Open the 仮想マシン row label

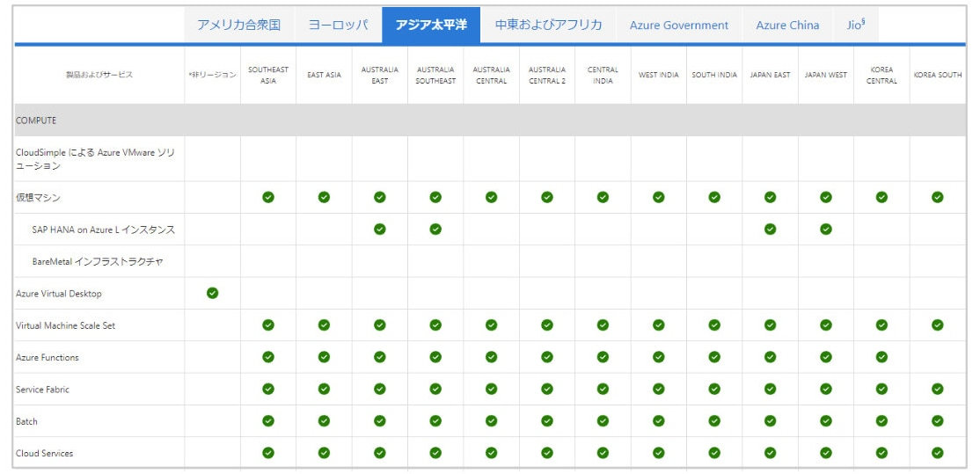38,197
